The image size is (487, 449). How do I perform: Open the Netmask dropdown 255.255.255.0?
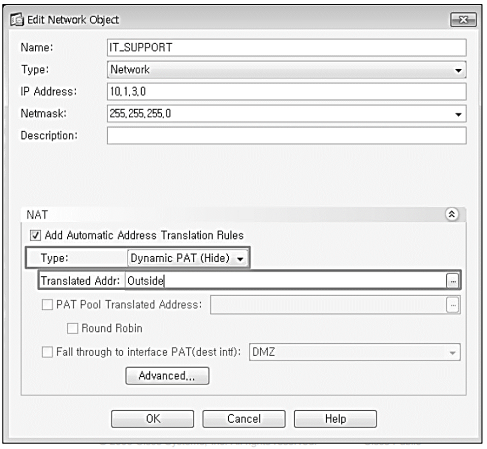point(287,114)
